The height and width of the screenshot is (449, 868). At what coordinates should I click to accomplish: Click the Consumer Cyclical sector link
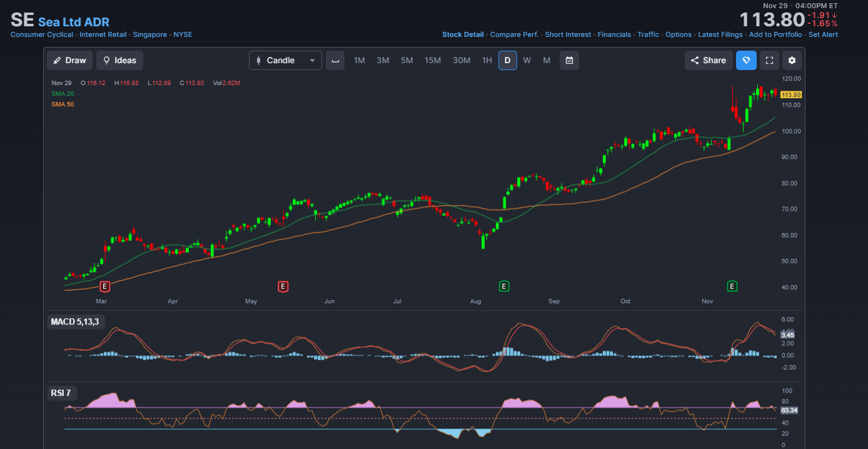point(42,34)
